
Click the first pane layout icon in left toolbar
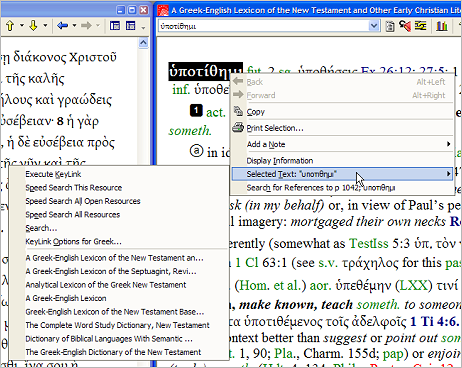pyautogui.click(x=115, y=26)
